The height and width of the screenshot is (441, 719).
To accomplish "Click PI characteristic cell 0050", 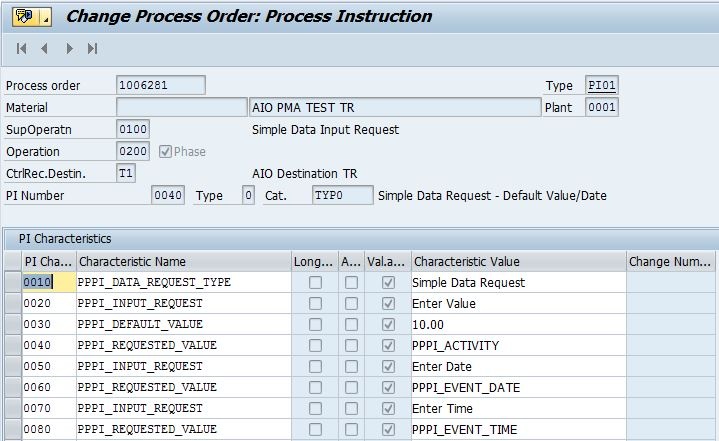I will (49, 366).
